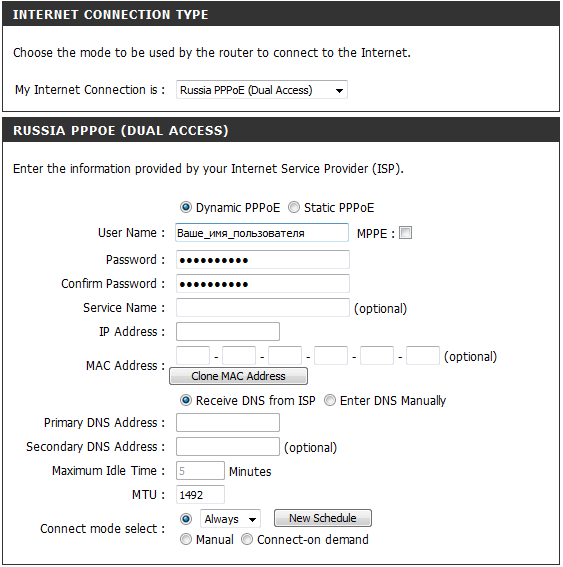Screen dimensions: 563x567
Task: Enable the MPPE checkbox
Action: coord(405,233)
